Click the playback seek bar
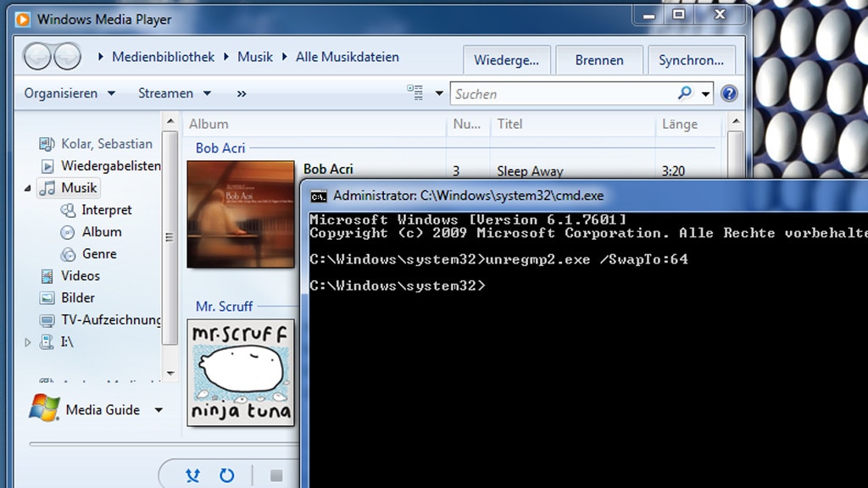The image size is (868, 488). click(x=164, y=444)
